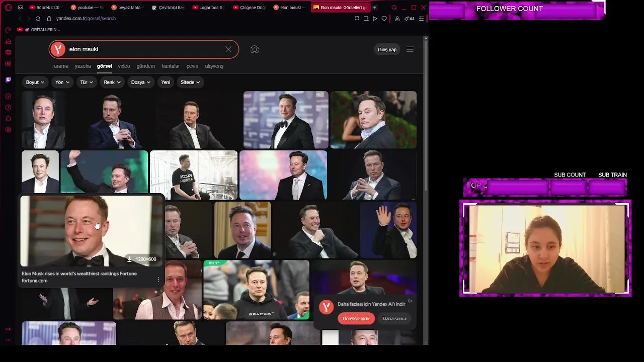Open the Yandex hamburger menu

click(410, 49)
